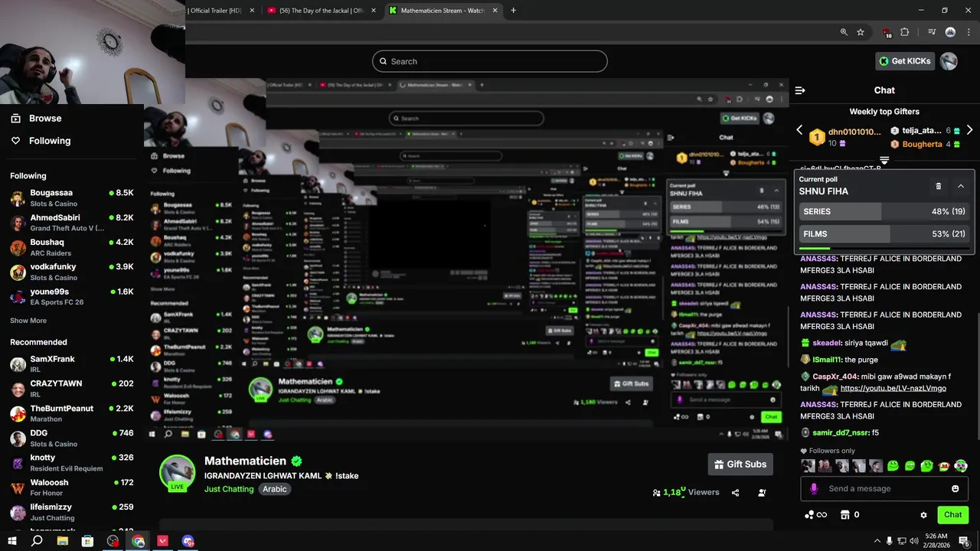Open the Just Chatting category link
This screenshot has width=980, height=551.
pyautogui.click(x=229, y=489)
